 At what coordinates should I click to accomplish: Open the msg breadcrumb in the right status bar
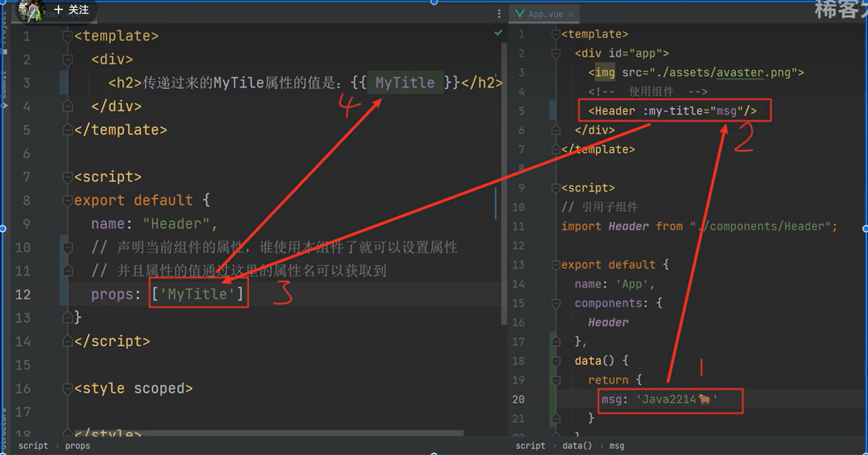click(x=616, y=446)
